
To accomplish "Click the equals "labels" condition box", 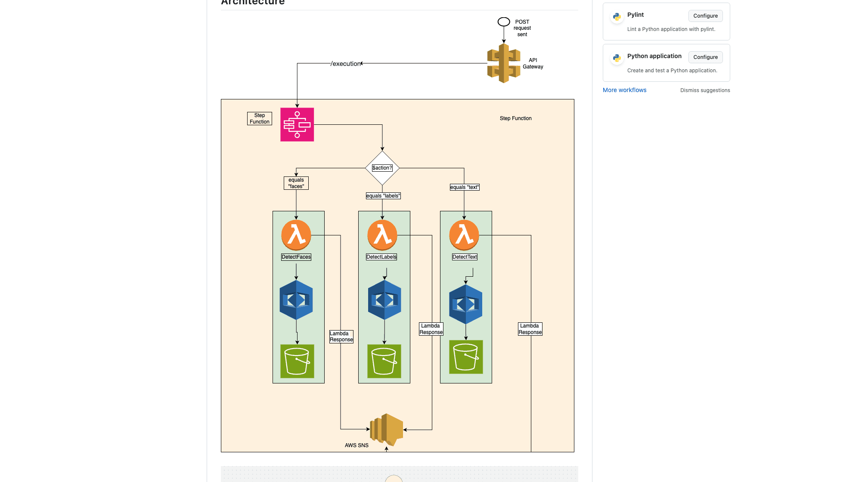I will (383, 196).
